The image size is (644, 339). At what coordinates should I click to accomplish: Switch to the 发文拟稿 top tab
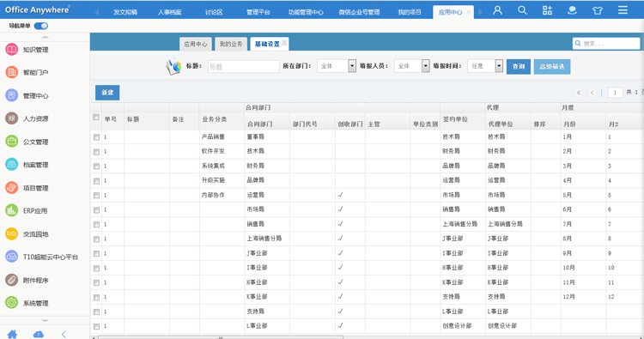pos(125,12)
